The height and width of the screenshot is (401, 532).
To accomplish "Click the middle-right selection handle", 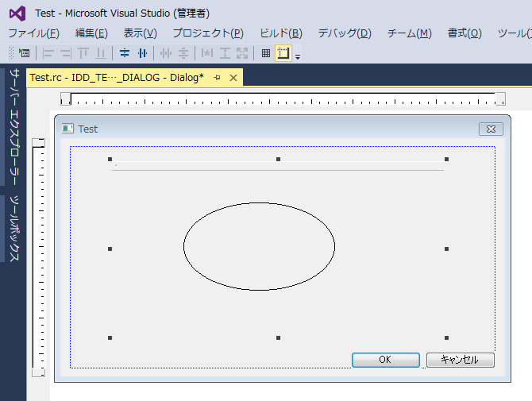I will [x=446, y=249].
